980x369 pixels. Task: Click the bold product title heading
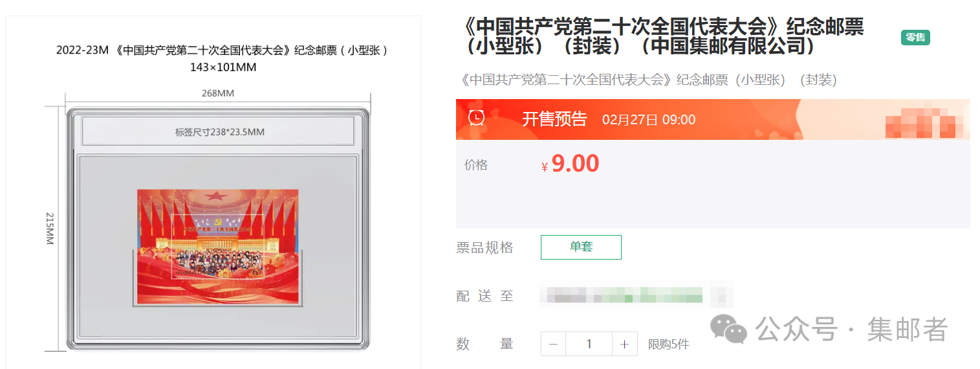pos(664,36)
